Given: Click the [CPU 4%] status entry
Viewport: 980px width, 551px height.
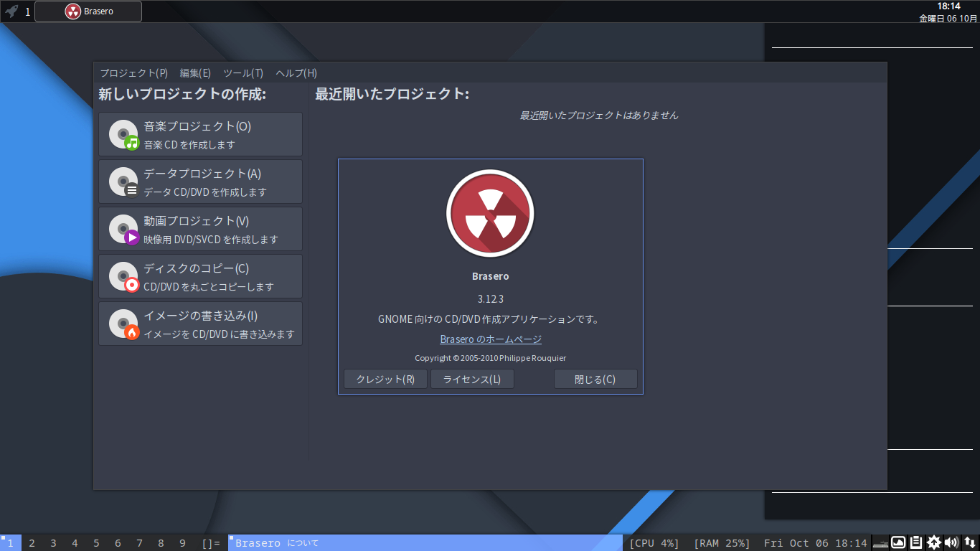Looking at the screenshot, I should [654, 543].
